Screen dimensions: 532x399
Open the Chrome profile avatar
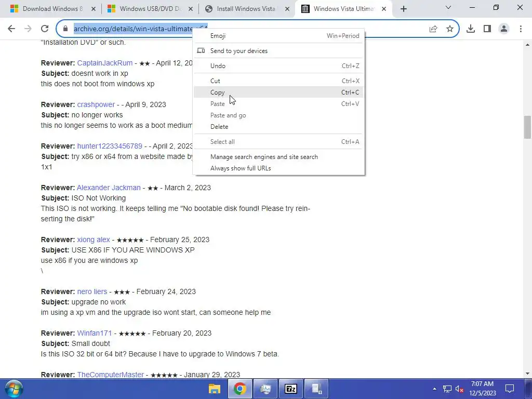tap(504, 29)
